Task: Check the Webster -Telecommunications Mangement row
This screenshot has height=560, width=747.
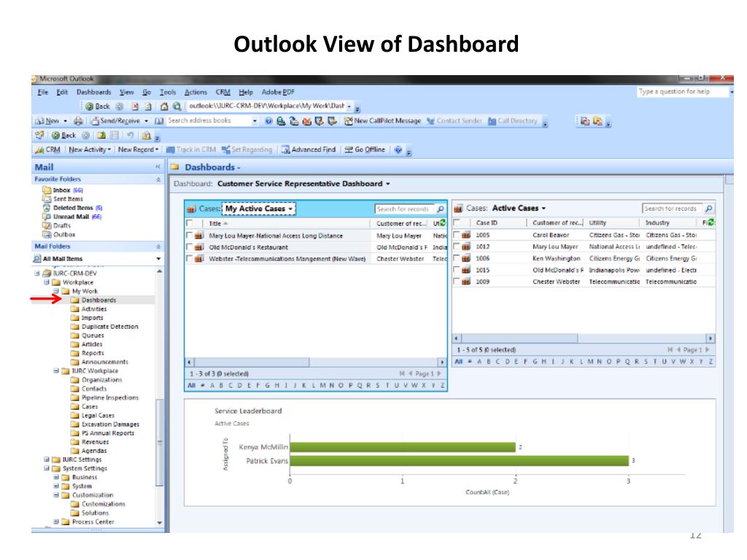Action: point(189,259)
